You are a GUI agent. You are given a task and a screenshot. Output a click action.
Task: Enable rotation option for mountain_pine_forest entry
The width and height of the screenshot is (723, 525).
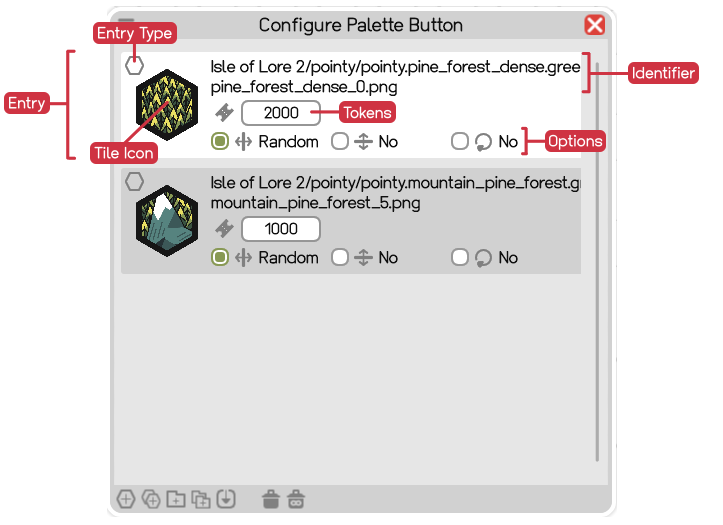point(460,258)
